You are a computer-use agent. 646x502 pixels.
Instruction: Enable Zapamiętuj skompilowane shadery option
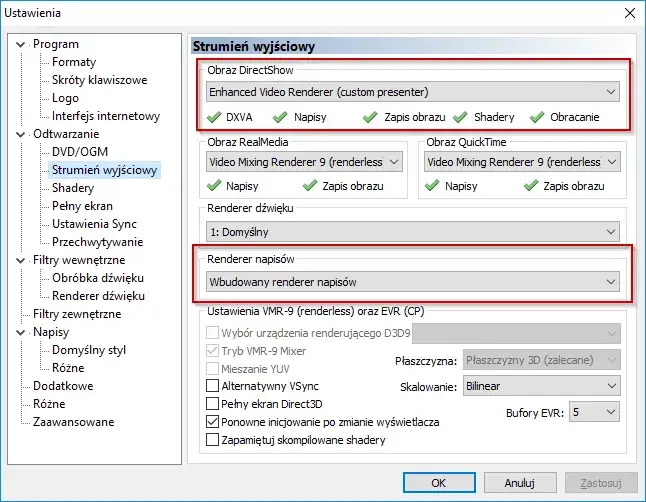tap(212, 439)
